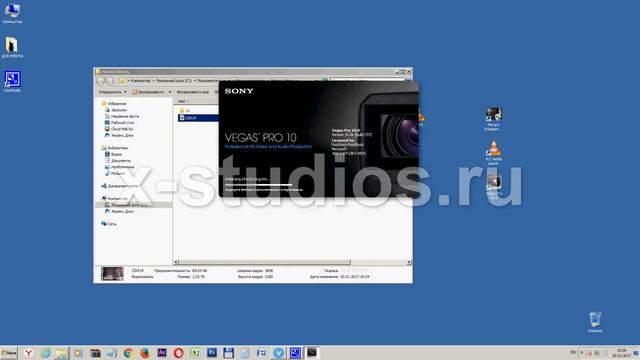Click the volume icon in system tray
This screenshot has height=360, width=640.
click(605, 353)
